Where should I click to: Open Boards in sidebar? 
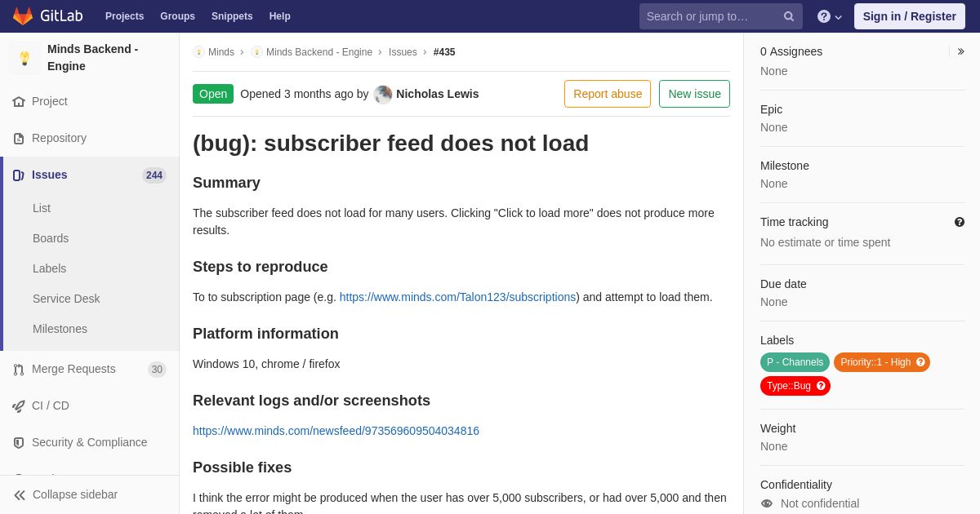[x=51, y=239]
